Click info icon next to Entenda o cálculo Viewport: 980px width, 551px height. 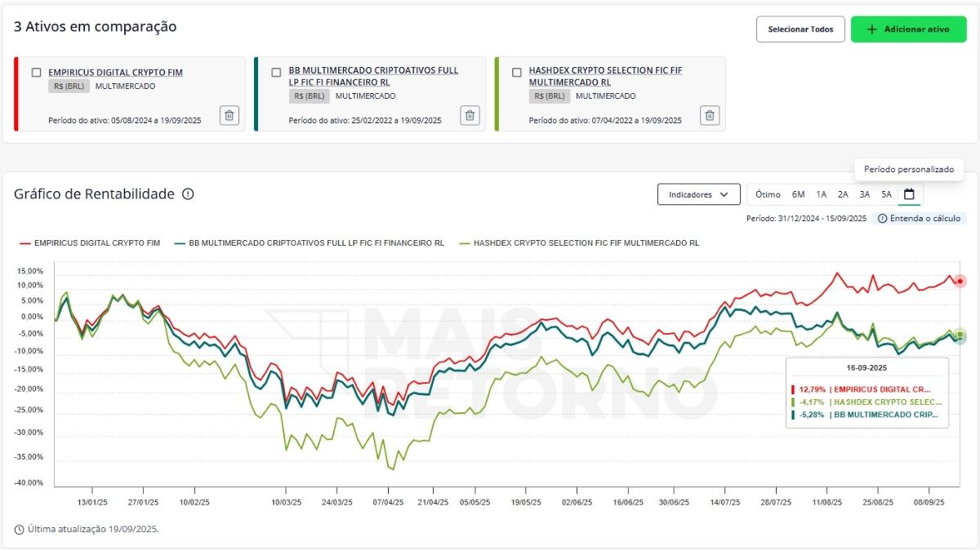[x=883, y=219]
